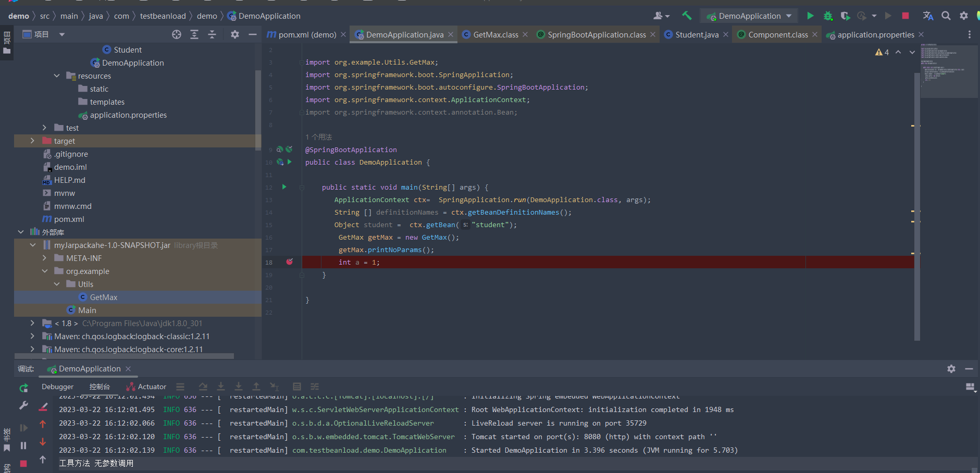
Task: Run with Coverage from the toolbar
Action: coord(845,16)
